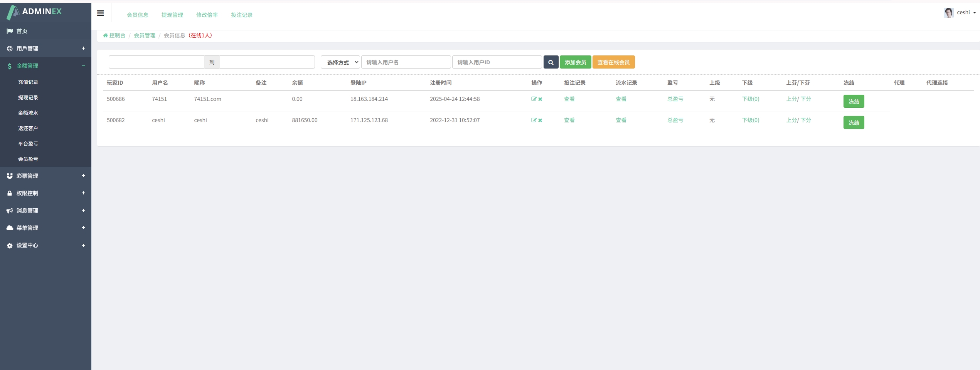This screenshot has width=980, height=370.
Task: Click delete icon for ceshi row
Action: (x=540, y=121)
